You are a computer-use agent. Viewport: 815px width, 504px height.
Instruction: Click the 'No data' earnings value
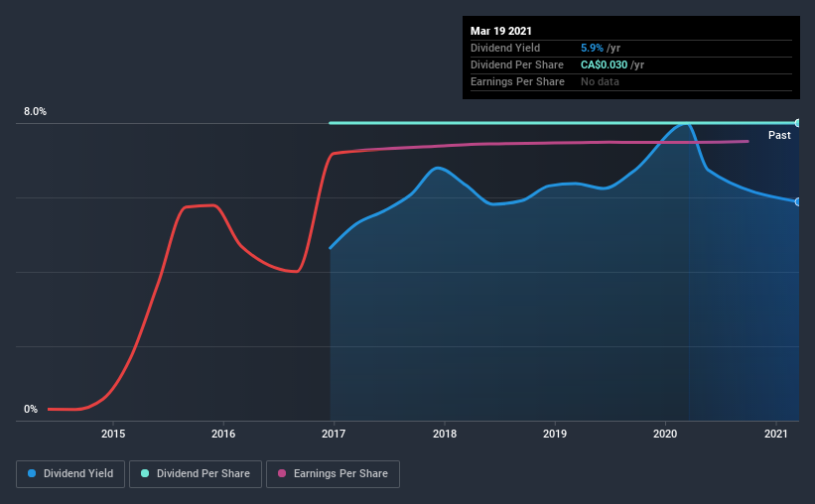pos(600,81)
